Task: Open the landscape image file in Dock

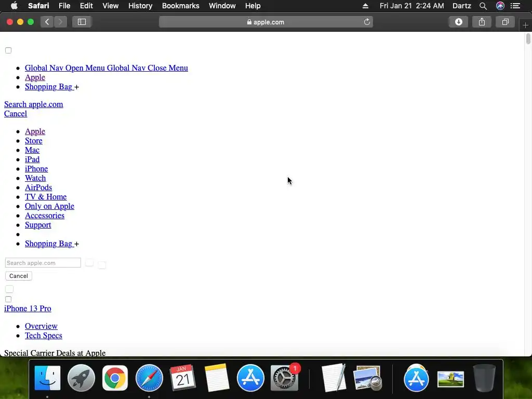Action: pyautogui.click(x=450, y=379)
